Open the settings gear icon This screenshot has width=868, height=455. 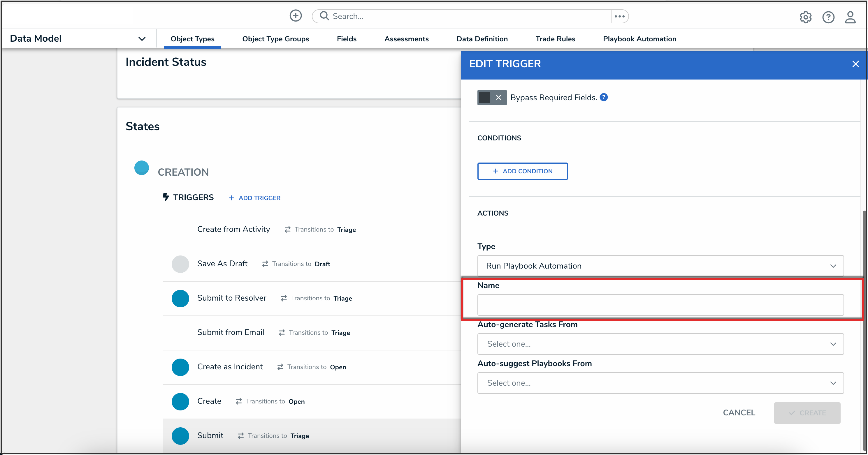point(805,17)
